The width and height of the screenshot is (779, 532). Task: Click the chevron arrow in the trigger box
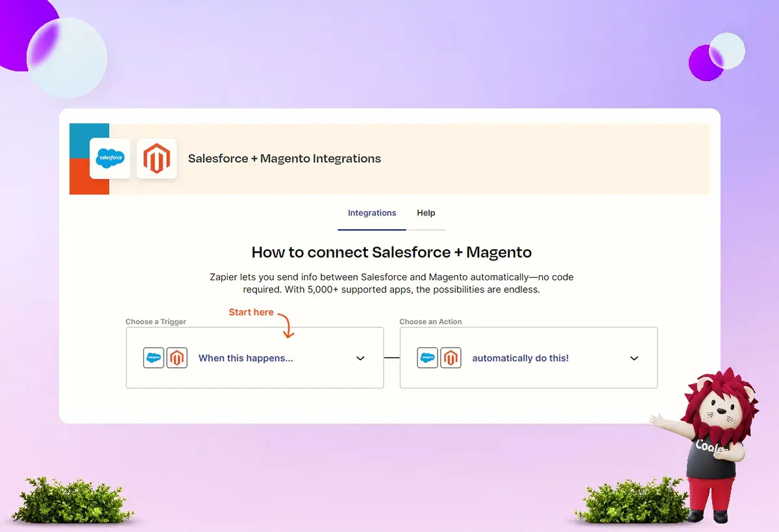(360, 358)
